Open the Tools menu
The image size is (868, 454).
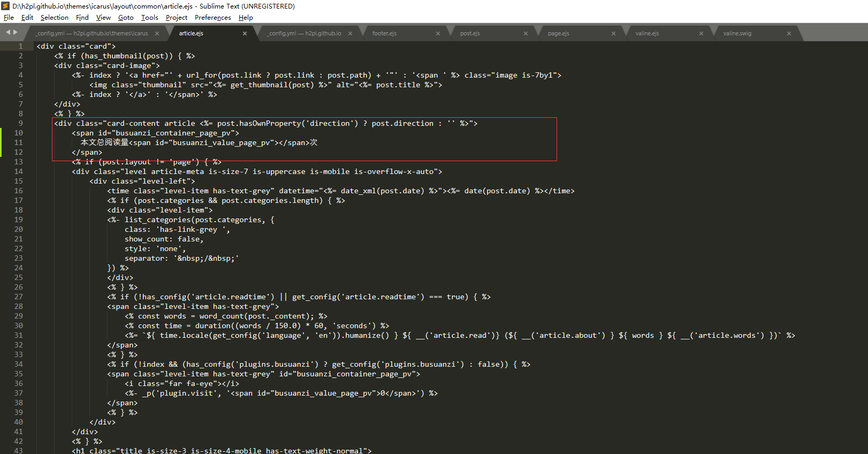(149, 18)
